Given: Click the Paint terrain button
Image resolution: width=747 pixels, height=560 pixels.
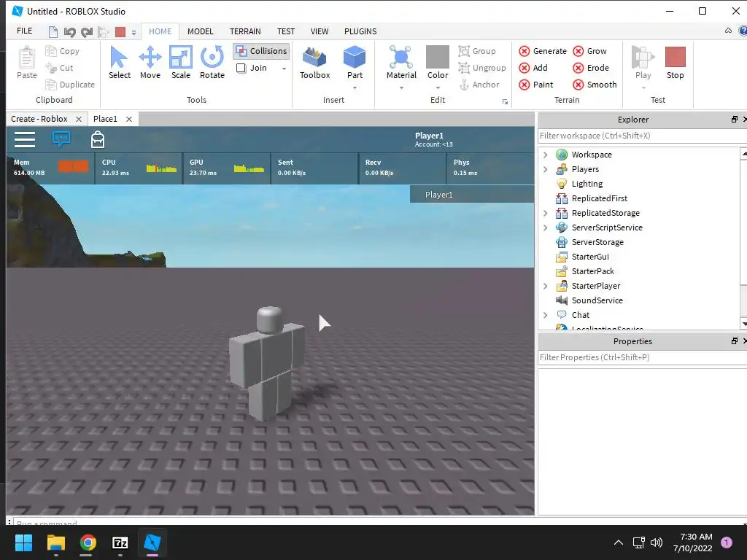Looking at the screenshot, I should (x=536, y=85).
